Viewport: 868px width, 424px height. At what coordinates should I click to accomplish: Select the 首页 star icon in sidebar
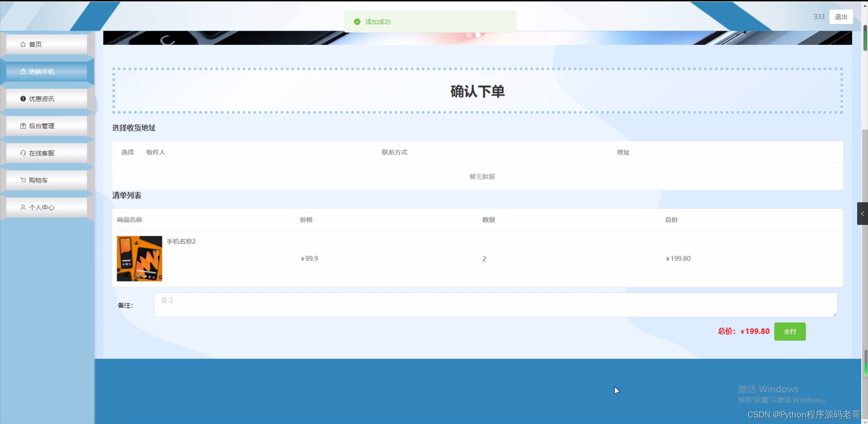pos(23,44)
